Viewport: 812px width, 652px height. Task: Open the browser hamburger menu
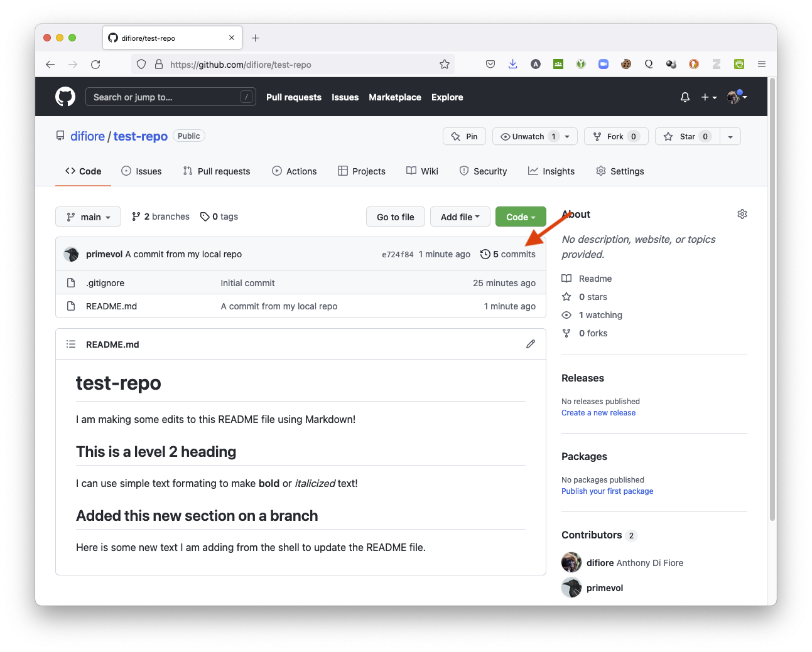point(761,64)
